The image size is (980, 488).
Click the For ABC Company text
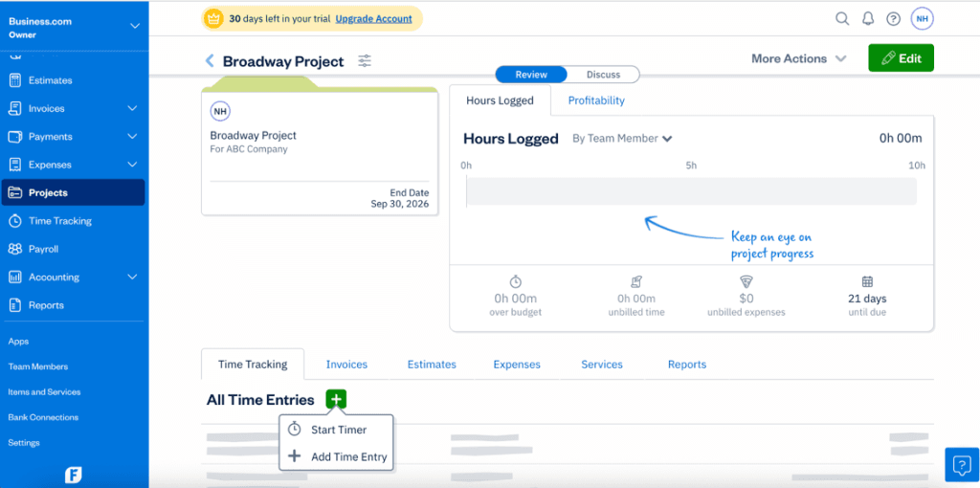click(x=249, y=149)
